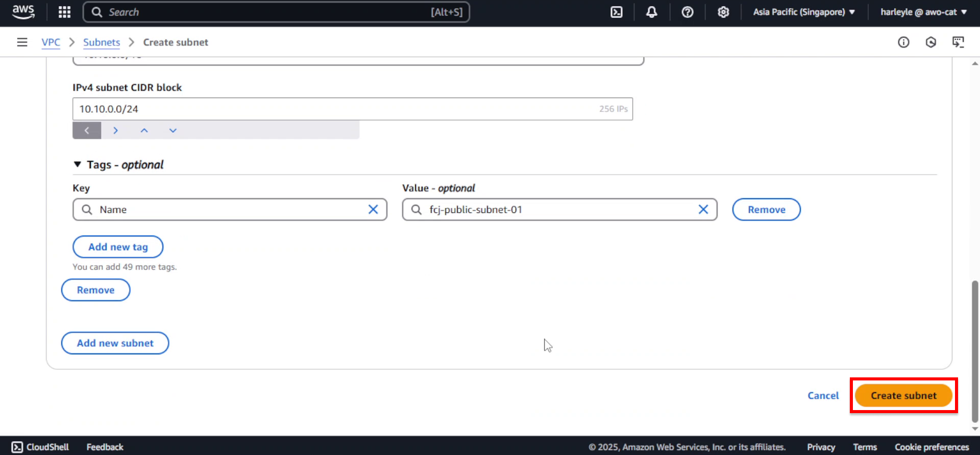
Task: Open the monitor icon right of breadcrumb bar
Action: pyautogui.click(x=958, y=42)
